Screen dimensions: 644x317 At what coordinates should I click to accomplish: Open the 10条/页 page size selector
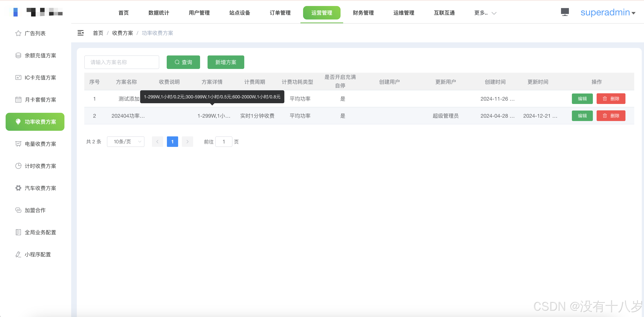[x=126, y=141]
